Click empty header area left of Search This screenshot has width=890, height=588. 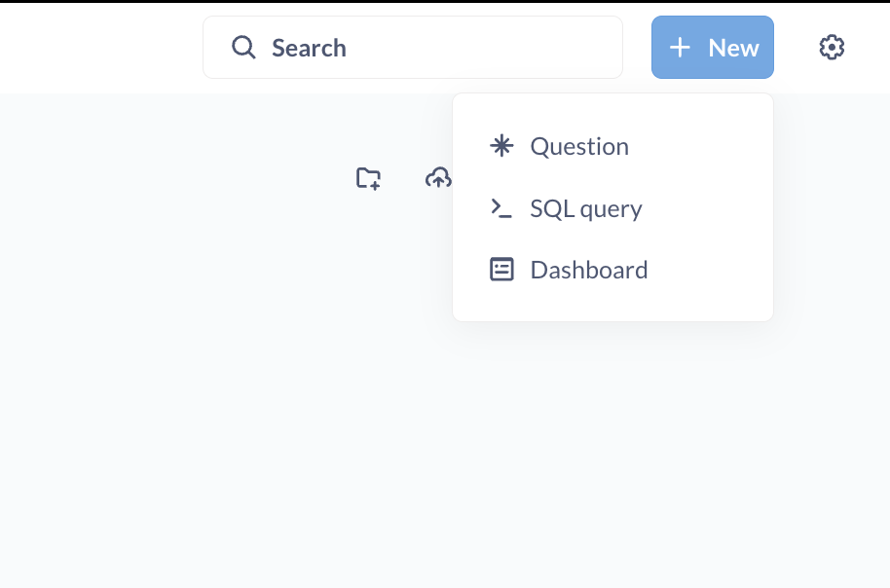pos(97,47)
